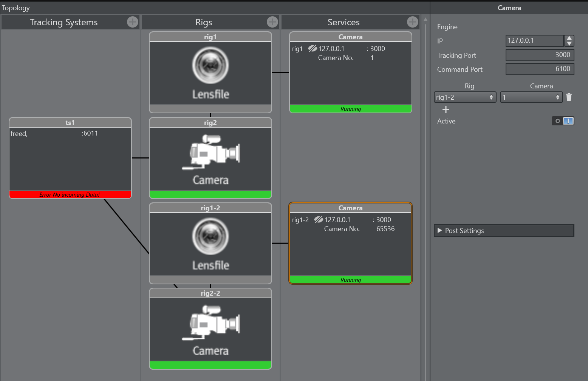This screenshot has height=381, width=588.
Task: Add rig-camera mapping with plus icon
Action: tap(446, 110)
